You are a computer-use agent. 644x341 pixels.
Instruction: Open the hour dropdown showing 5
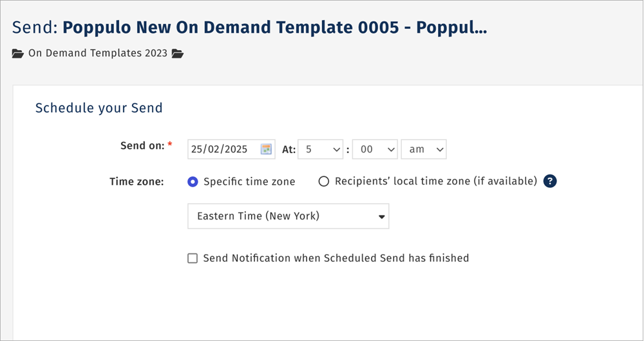click(320, 149)
